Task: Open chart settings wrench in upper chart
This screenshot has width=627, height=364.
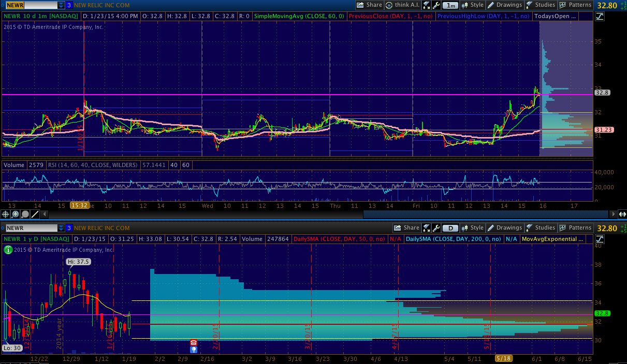Action: click(x=436, y=5)
